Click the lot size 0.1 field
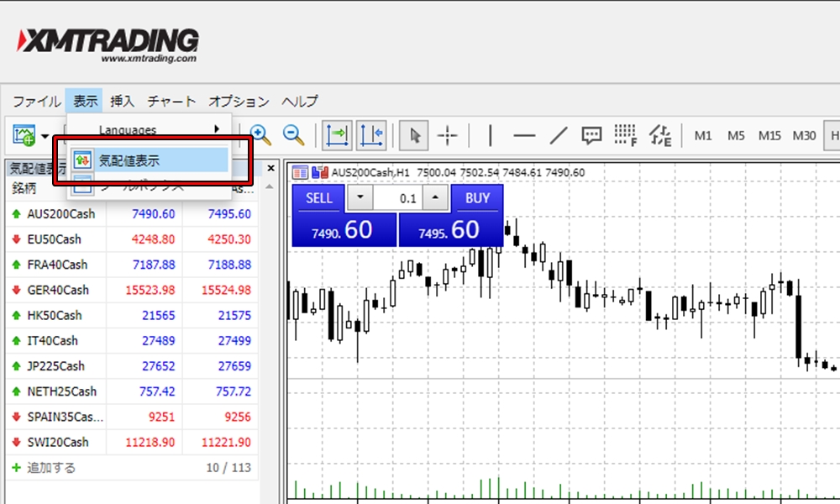The width and height of the screenshot is (840, 504). 397,198
